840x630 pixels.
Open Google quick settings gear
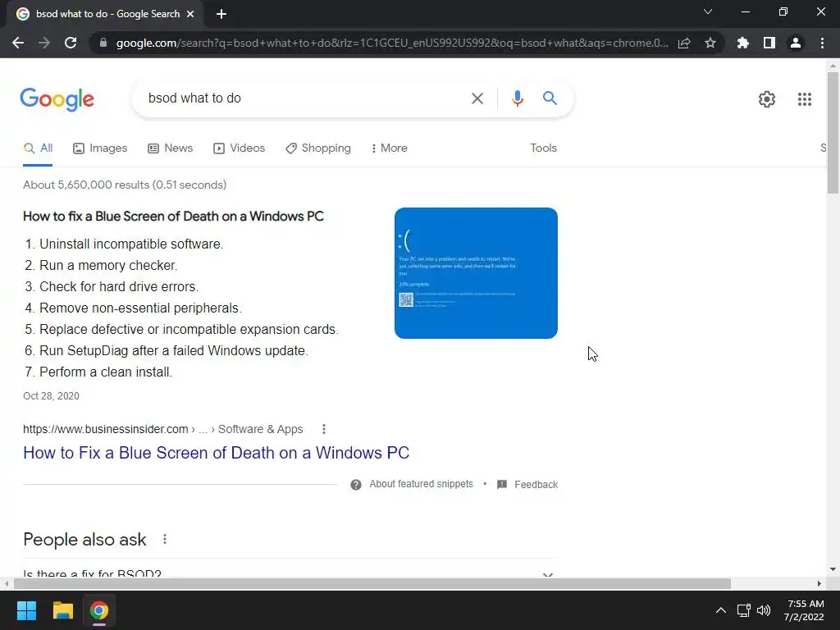[x=767, y=99]
